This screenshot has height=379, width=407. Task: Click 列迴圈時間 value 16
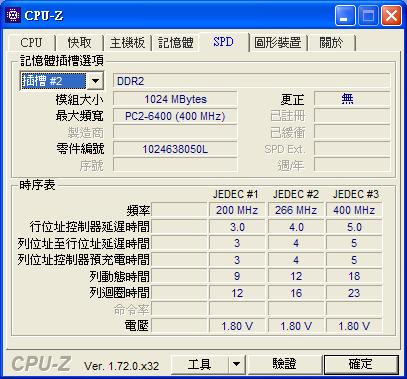coord(296,293)
